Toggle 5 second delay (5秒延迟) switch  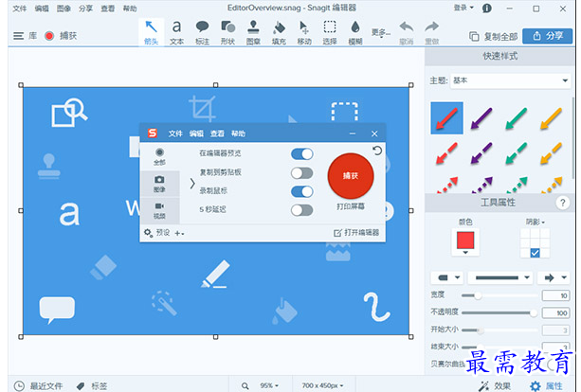[x=302, y=210]
